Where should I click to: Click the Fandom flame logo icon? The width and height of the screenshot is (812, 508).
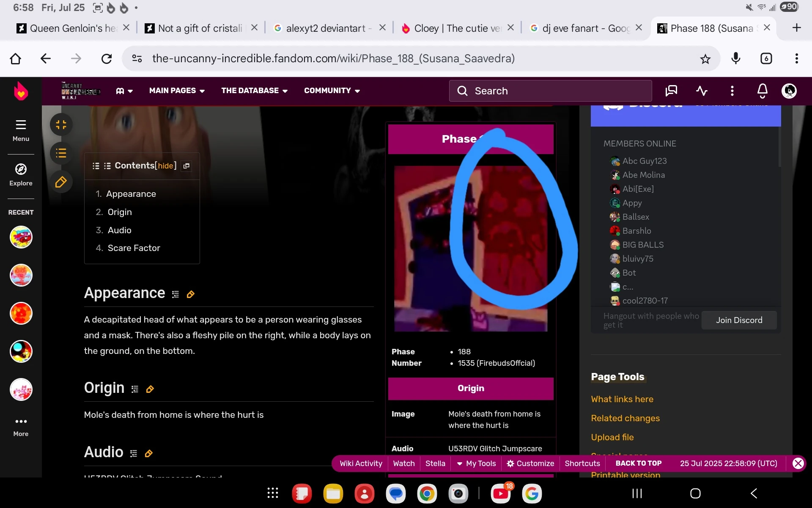[x=21, y=91]
